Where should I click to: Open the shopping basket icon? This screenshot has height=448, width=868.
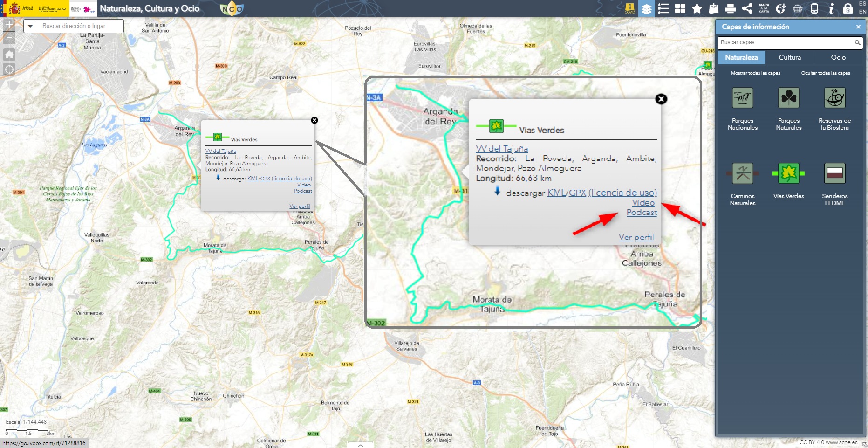point(798,8)
